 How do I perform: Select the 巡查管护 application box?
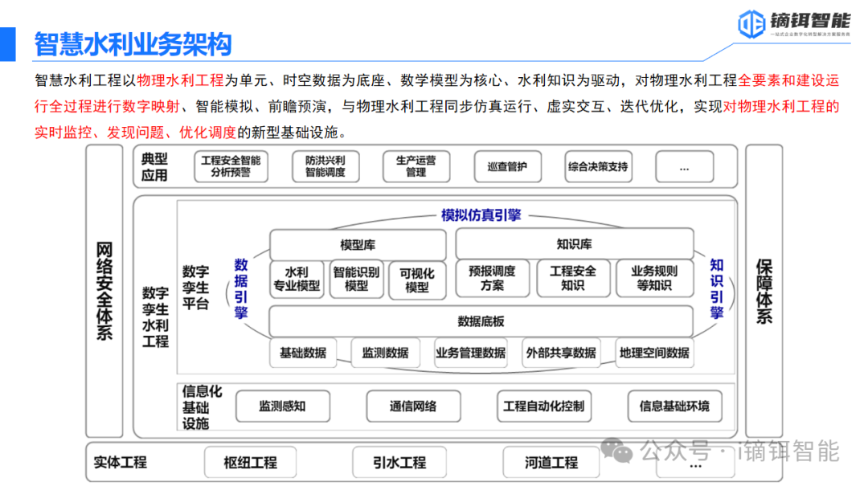click(x=507, y=166)
